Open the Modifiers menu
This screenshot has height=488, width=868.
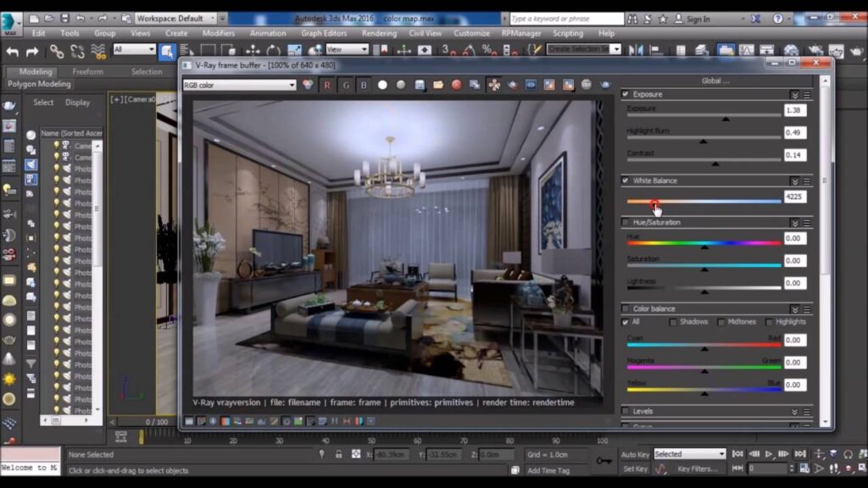[219, 33]
